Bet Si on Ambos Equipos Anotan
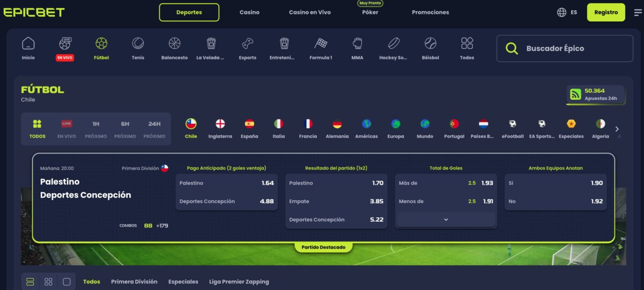The width and height of the screenshot is (644, 290). coord(555,183)
